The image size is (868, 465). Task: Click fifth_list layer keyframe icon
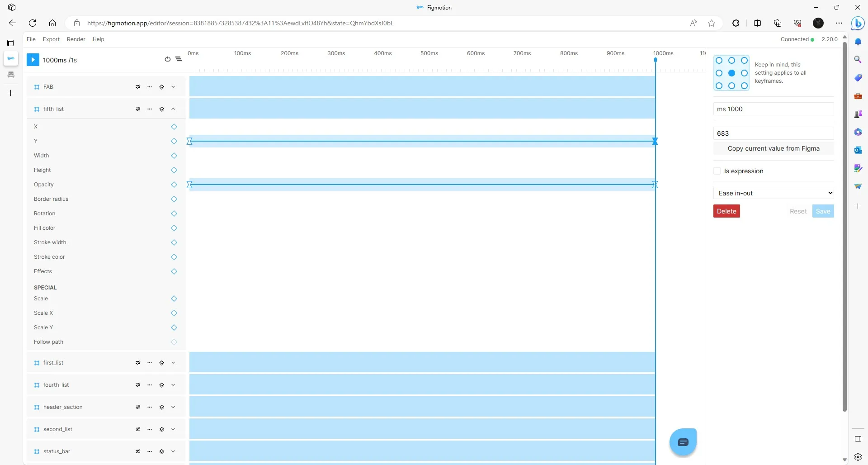161,109
